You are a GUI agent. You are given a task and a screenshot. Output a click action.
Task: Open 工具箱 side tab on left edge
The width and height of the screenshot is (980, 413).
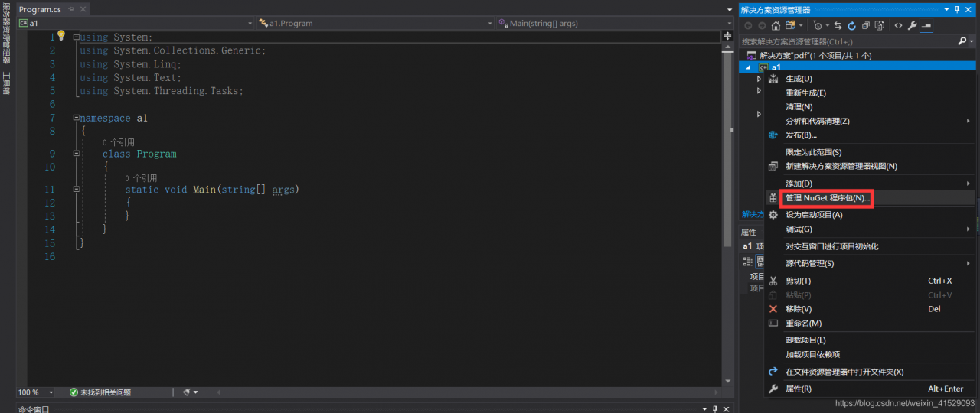coord(6,83)
